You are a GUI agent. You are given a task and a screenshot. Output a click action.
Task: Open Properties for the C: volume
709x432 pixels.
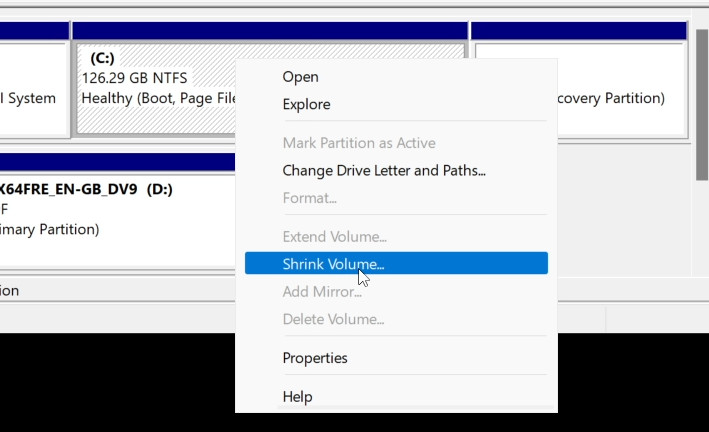315,358
